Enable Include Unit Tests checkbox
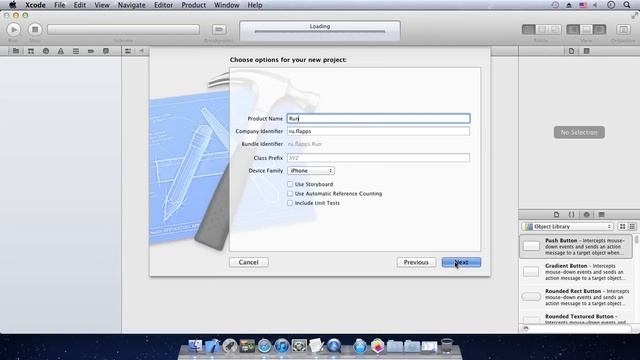The height and width of the screenshot is (360, 640). click(290, 203)
